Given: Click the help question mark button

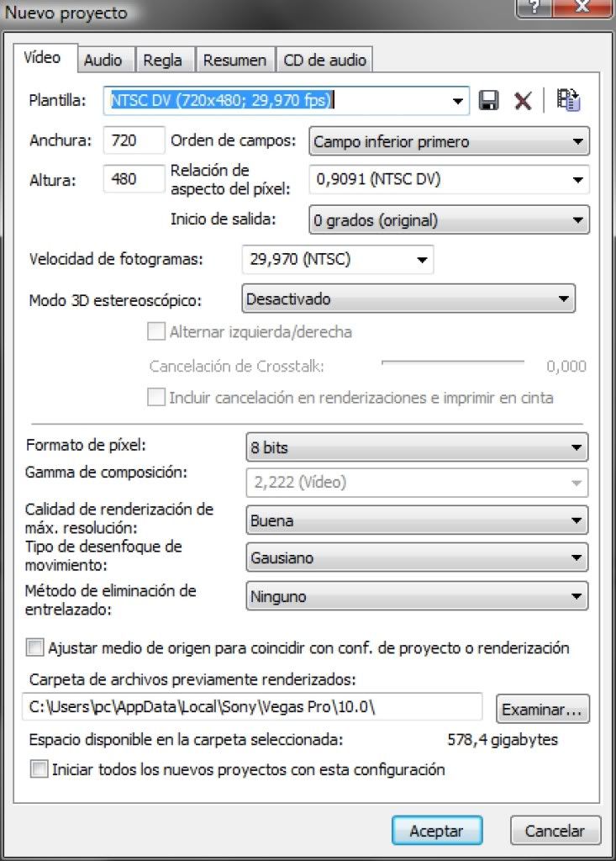Looking at the screenshot, I should click(534, 8).
